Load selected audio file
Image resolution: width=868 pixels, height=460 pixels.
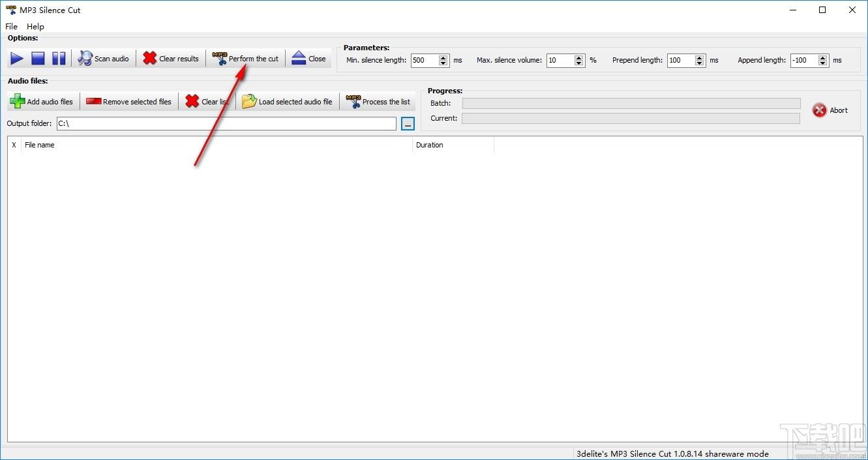(x=288, y=102)
